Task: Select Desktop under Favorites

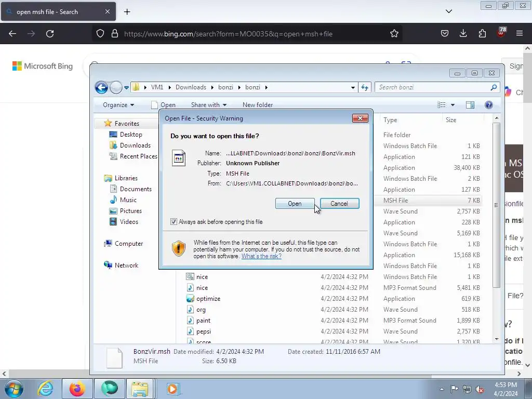Action: (130, 135)
